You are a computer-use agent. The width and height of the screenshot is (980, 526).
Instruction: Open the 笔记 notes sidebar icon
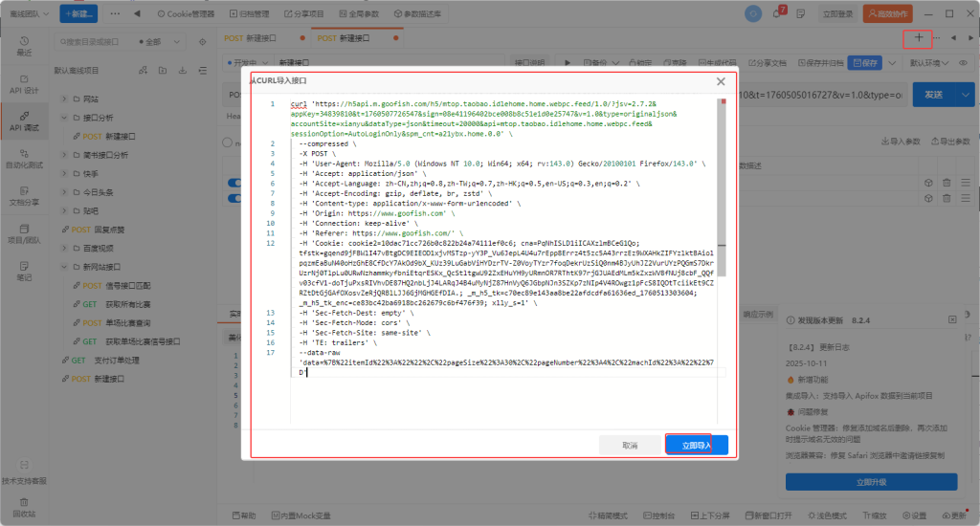coord(24,272)
